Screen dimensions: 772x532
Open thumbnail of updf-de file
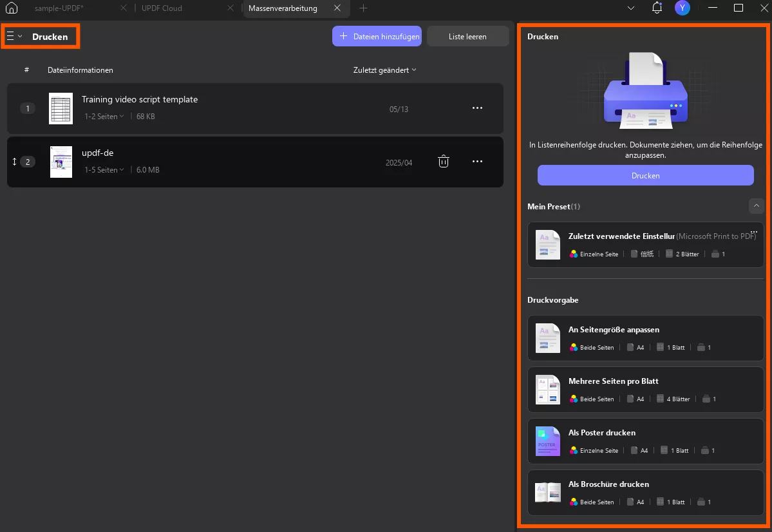(x=61, y=162)
